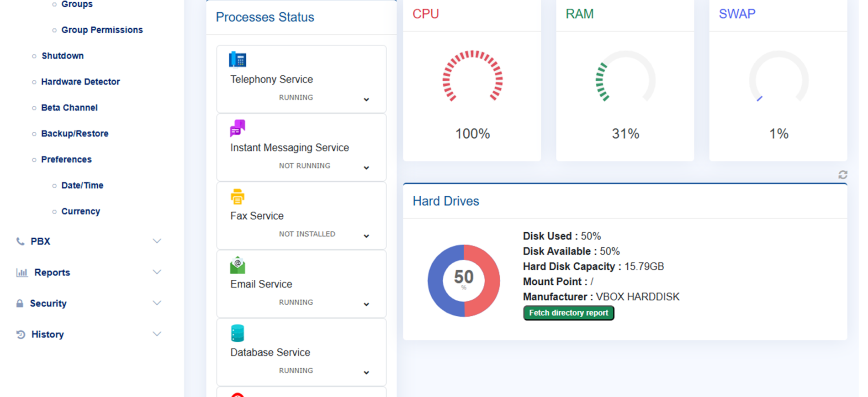Select Hardware Detector in the sidebar
868x397 pixels.
tap(80, 82)
